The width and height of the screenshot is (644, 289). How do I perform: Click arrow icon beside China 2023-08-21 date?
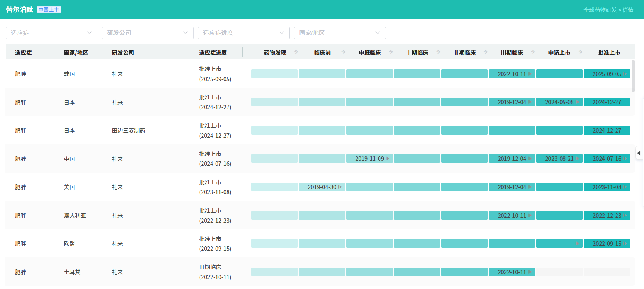pos(577,159)
